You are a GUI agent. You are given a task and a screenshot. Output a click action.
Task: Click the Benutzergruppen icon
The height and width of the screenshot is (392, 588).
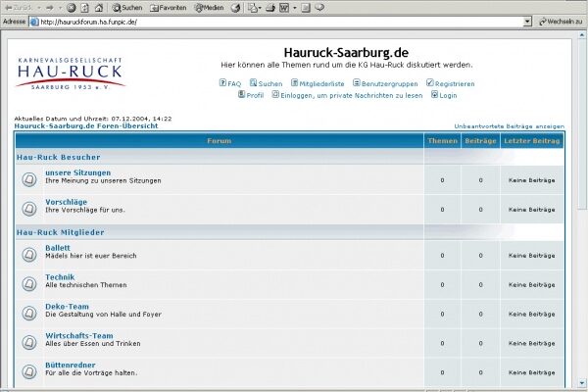pyautogui.click(x=357, y=83)
